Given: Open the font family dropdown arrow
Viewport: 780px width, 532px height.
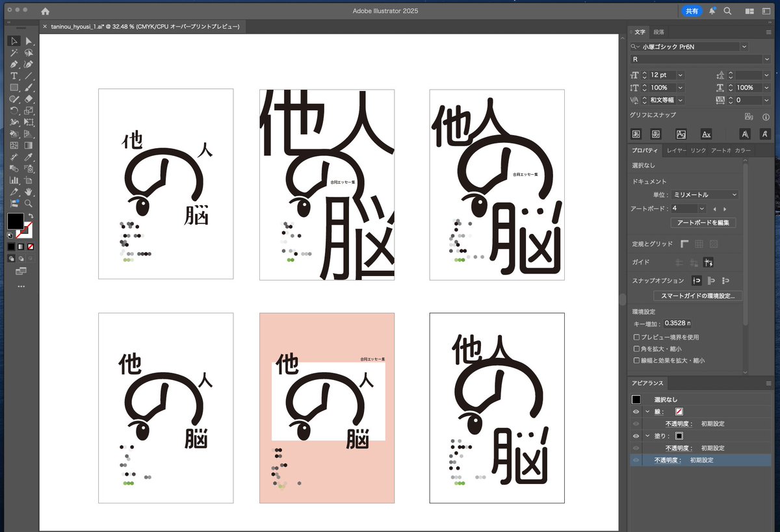Looking at the screenshot, I should (744, 47).
